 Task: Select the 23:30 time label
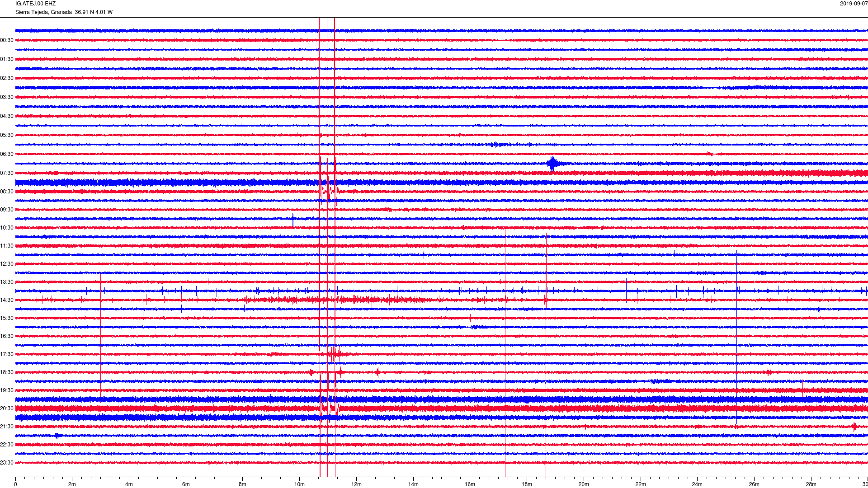(x=7, y=463)
